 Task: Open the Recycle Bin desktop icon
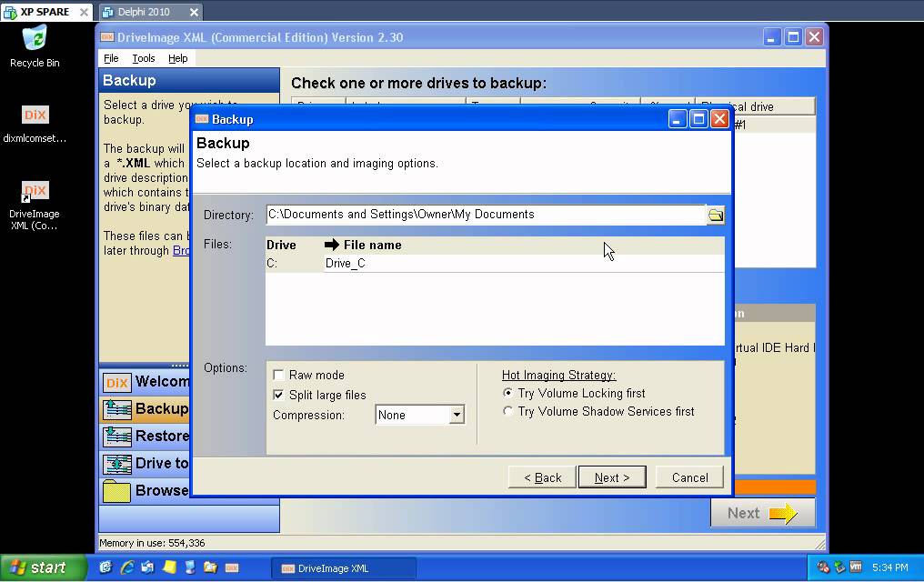(35, 46)
